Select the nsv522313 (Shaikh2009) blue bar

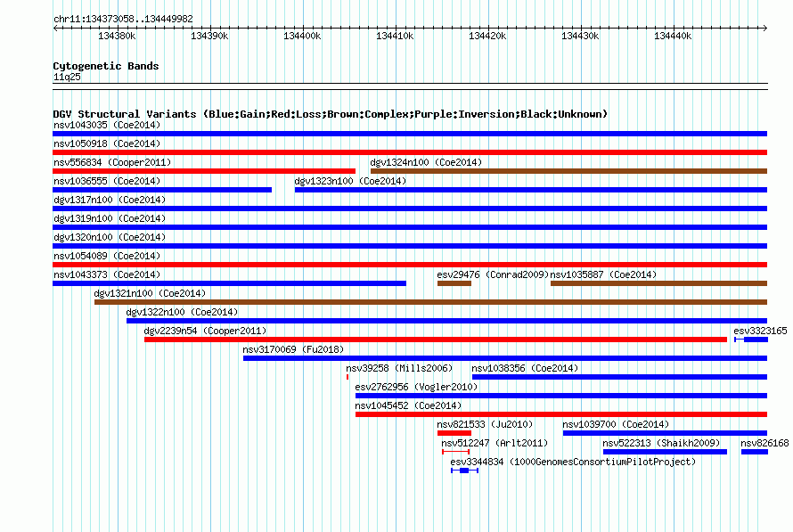point(665,452)
